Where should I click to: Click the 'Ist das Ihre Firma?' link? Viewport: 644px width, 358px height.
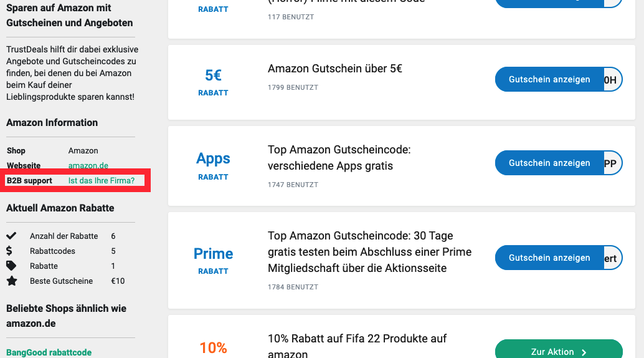tap(102, 181)
